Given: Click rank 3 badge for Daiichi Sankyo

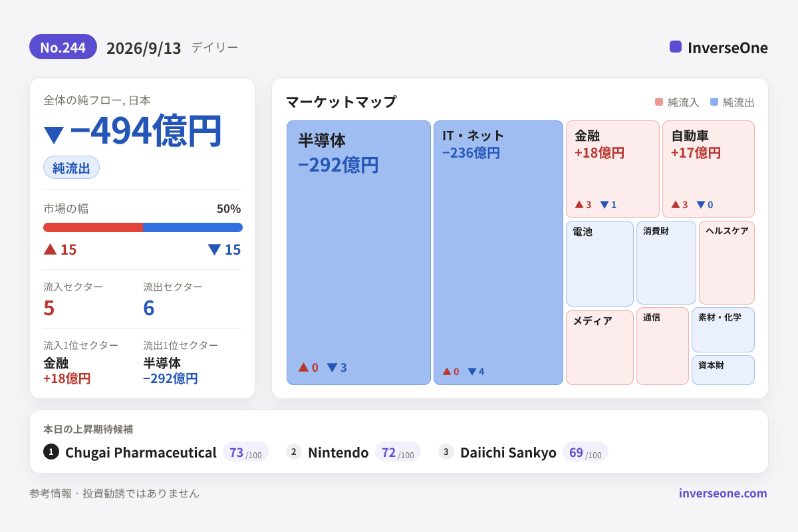Looking at the screenshot, I should (x=446, y=452).
